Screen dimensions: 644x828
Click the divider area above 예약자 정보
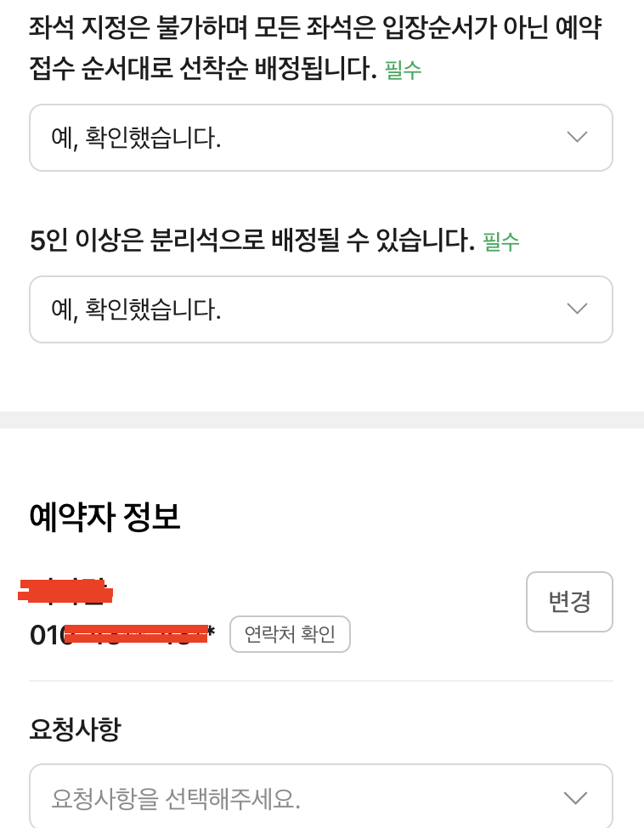[322, 417]
